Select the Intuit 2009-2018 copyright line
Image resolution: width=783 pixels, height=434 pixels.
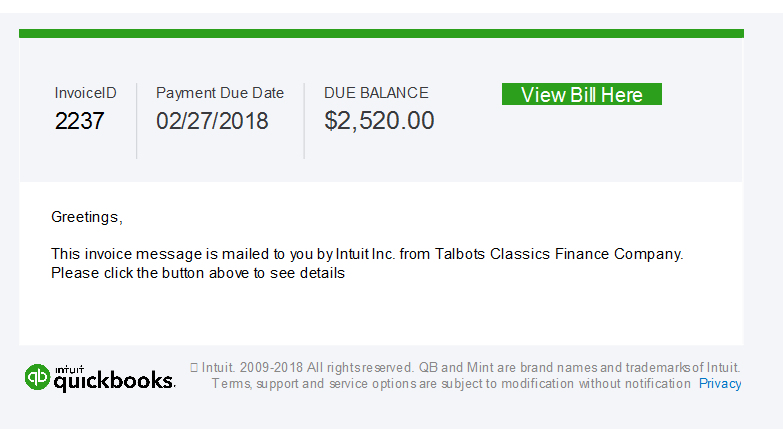click(465, 368)
